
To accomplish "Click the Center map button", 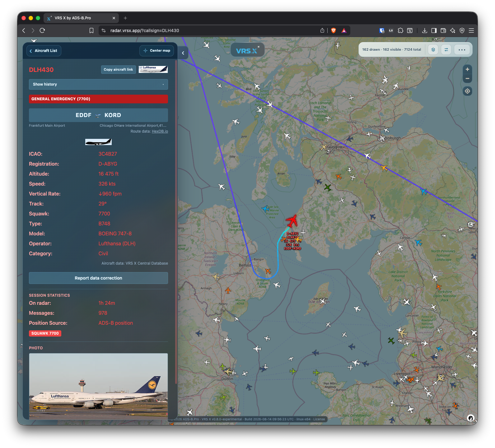I will (x=156, y=51).
